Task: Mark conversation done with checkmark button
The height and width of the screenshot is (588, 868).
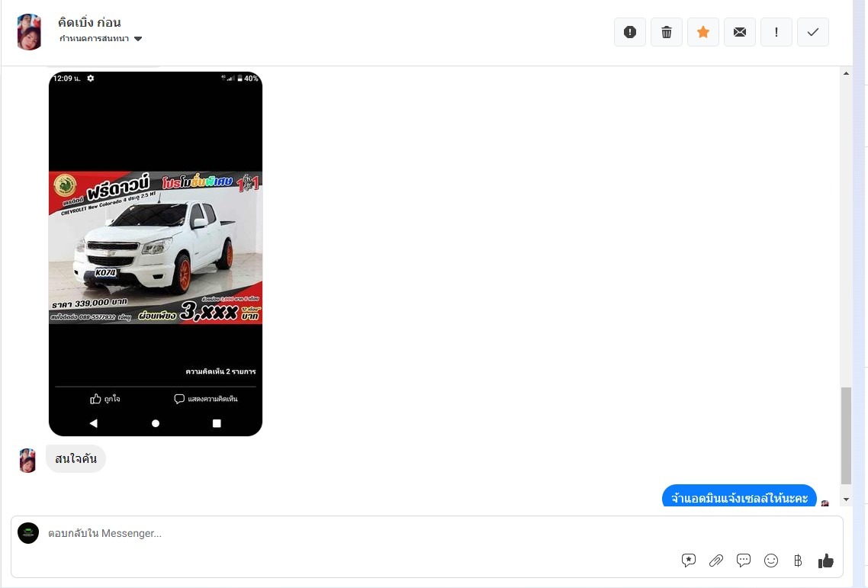Action: [x=812, y=32]
